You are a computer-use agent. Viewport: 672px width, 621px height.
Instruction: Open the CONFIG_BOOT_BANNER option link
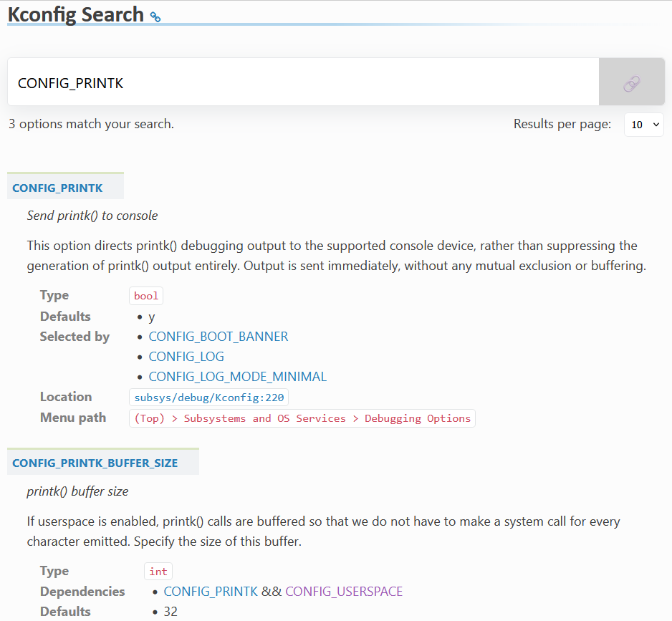[219, 336]
